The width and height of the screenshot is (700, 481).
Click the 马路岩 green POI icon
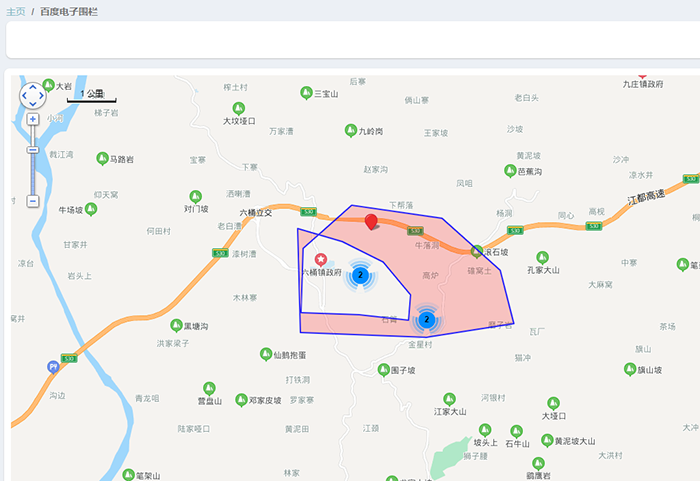(102, 159)
